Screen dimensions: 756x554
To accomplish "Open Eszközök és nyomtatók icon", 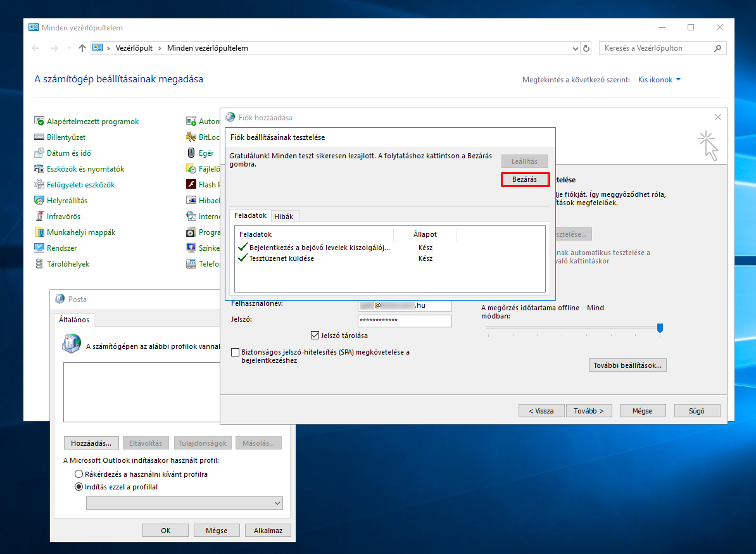I will pyautogui.click(x=39, y=169).
